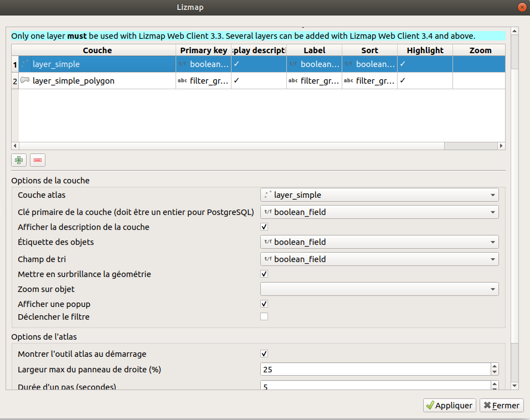
Task: Click the Fermer button
Action: point(501,405)
